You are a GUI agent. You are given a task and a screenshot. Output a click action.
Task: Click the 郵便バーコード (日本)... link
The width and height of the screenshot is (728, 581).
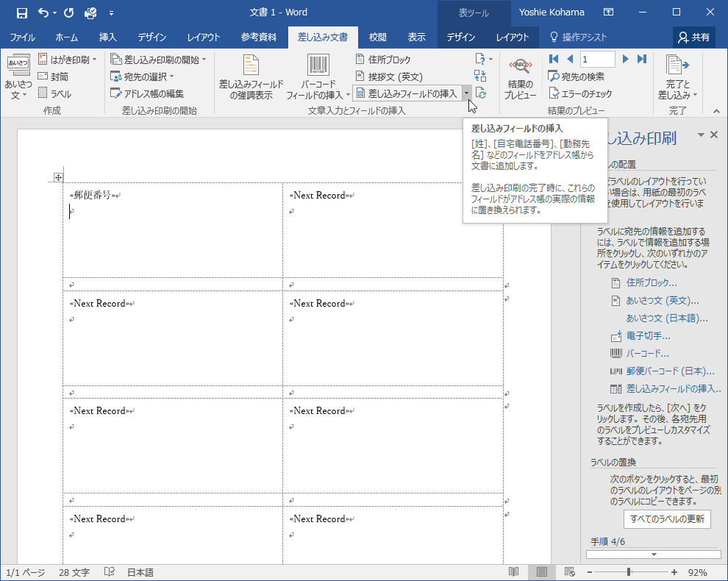click(671, 371)
